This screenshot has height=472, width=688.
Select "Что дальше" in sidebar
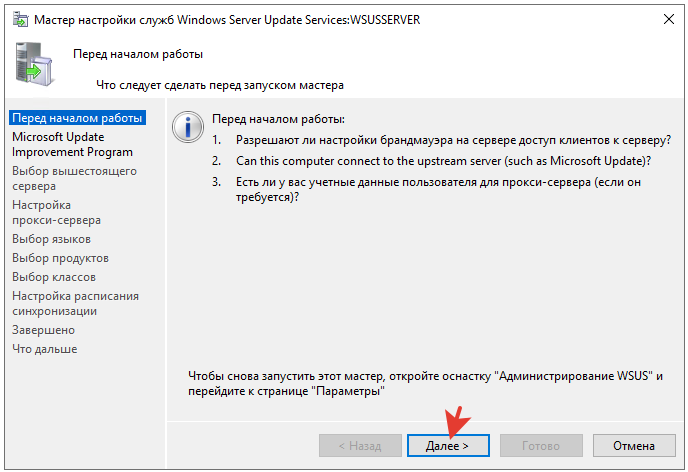tap(45, 349)
